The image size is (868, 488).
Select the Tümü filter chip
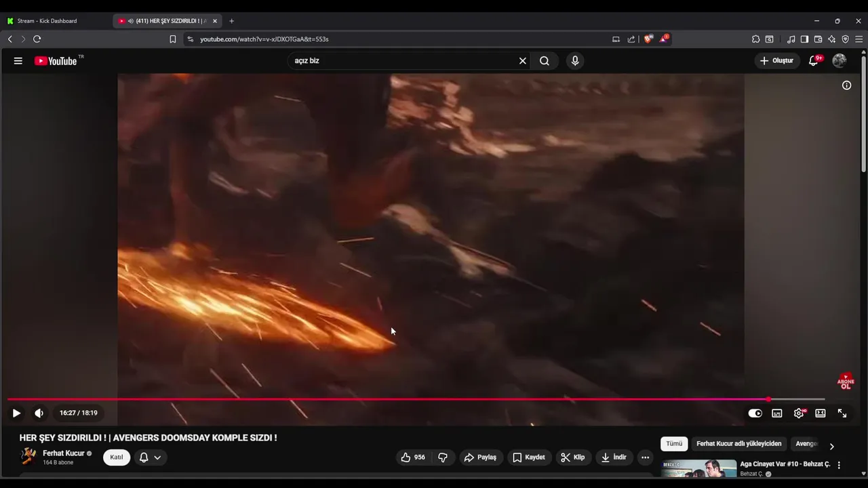pos(674,444)
